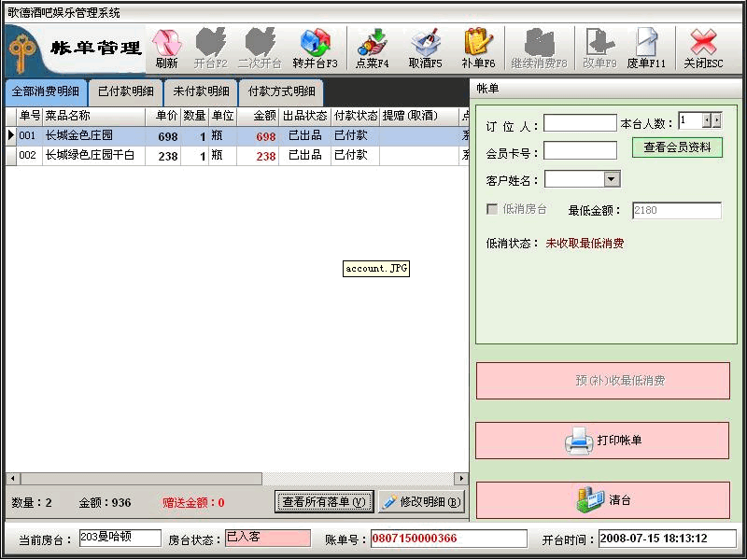
Task: Click the 清台 clear table button
Action: [602, 499]
